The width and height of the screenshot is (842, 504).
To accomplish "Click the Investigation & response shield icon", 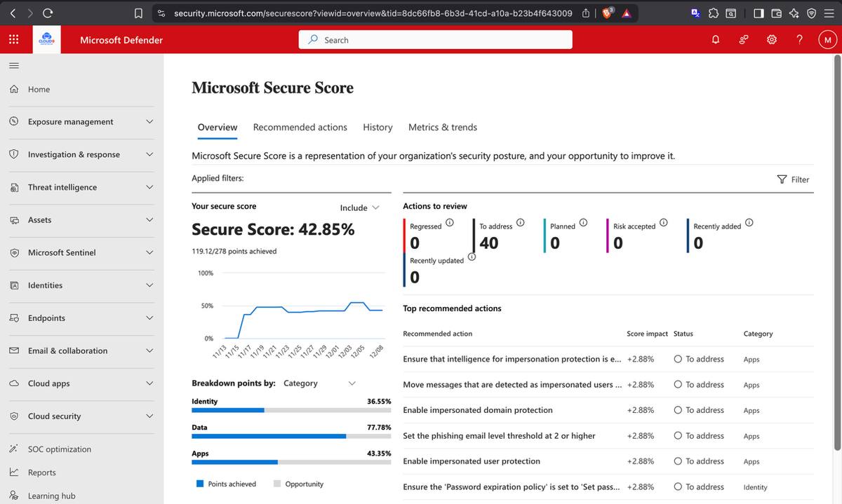I will click(x=14, y=154).
